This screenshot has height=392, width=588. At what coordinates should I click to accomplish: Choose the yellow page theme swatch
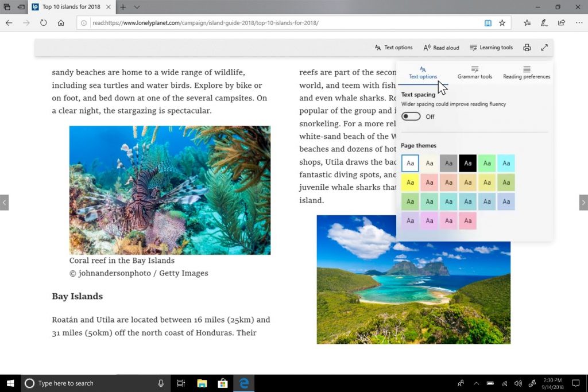(409, 183)
